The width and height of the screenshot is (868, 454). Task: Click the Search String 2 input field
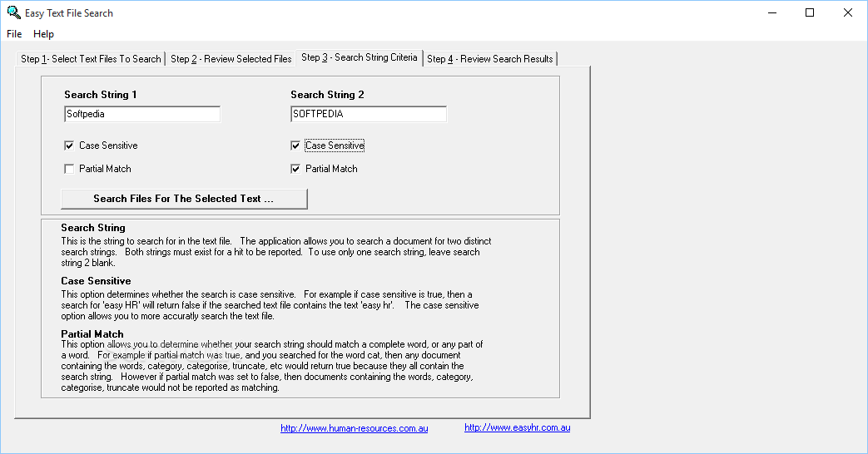369,114
